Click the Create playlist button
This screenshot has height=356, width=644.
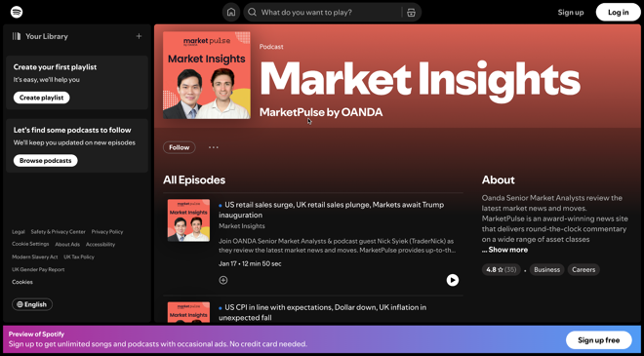pyautogui.click(x=42, y=98)
